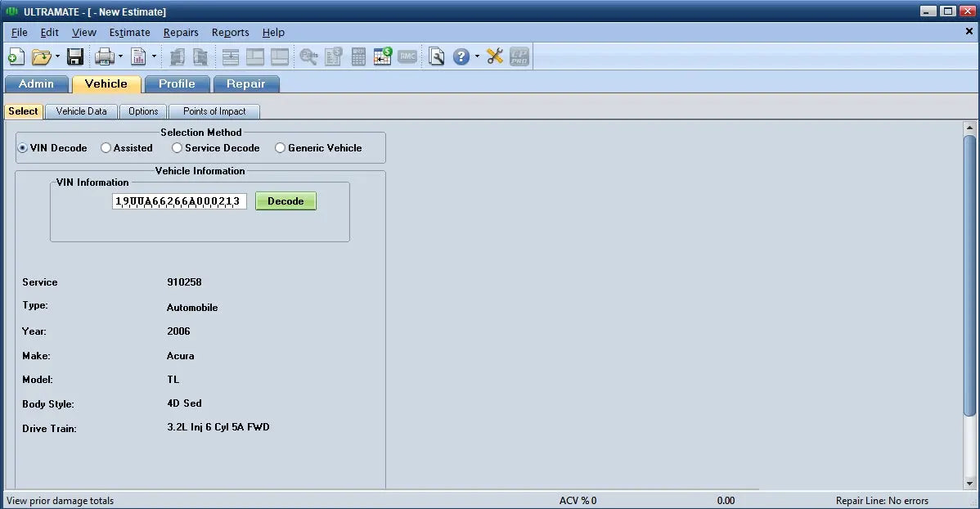The height and width of the screenshot is (509, 980).
Task: Switch to the Points of Impact tab
Action: 214,111
